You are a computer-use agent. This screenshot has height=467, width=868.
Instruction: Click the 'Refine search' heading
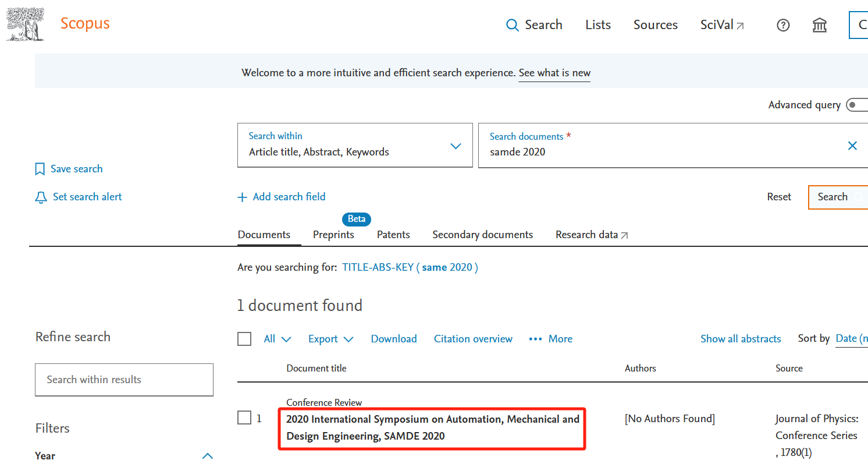73,337
